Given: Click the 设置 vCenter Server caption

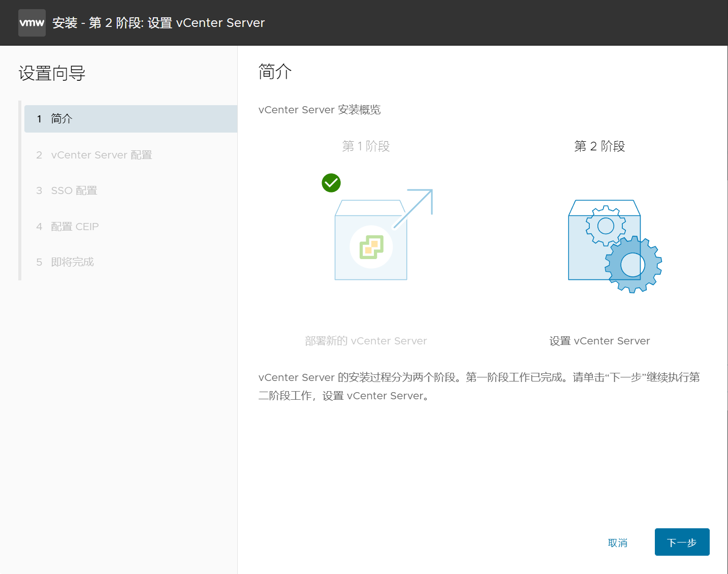Looking at the screenshot, I should [x=599, y=341].
